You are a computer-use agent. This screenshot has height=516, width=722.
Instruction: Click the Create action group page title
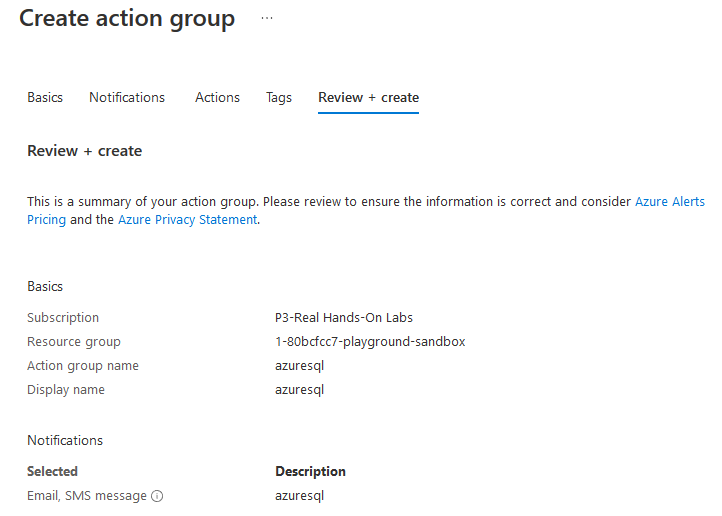tap(127, 19)
